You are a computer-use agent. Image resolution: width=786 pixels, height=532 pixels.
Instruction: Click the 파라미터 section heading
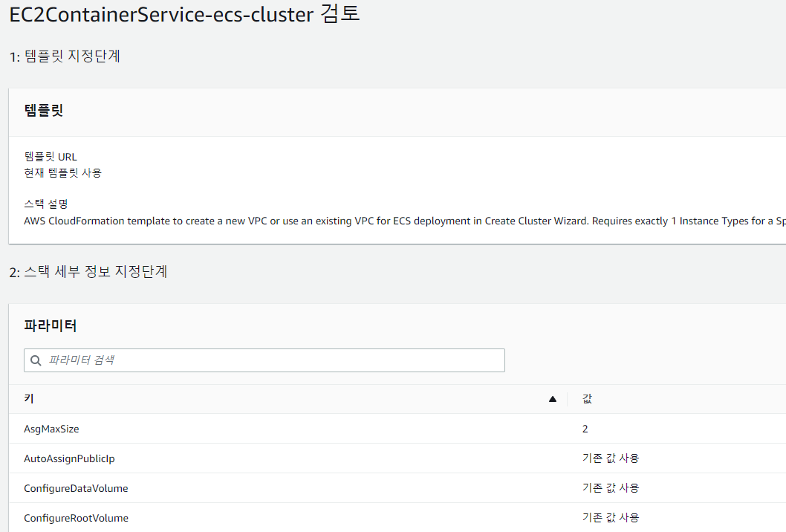50,326
